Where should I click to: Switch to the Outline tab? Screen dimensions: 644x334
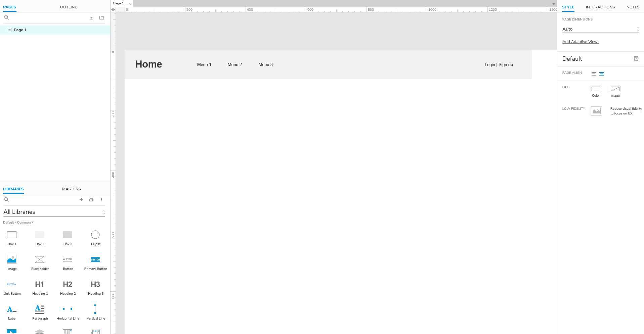[x=69, y=7]
